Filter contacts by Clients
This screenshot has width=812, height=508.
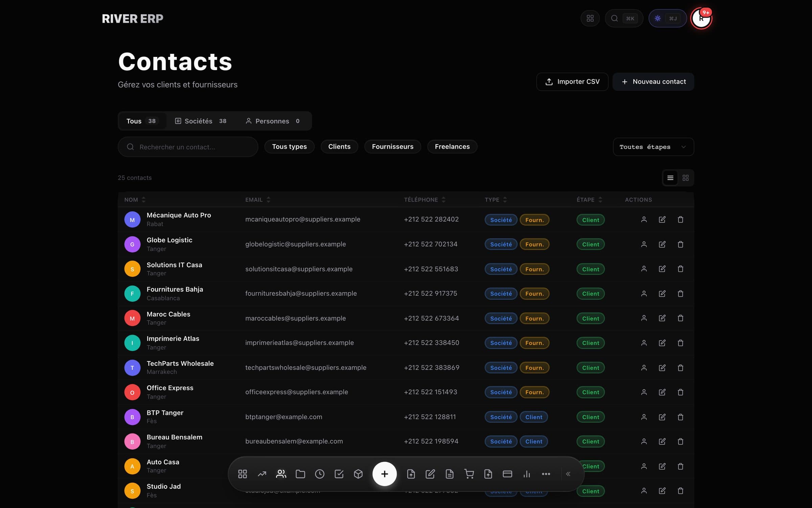click(339, 147)
